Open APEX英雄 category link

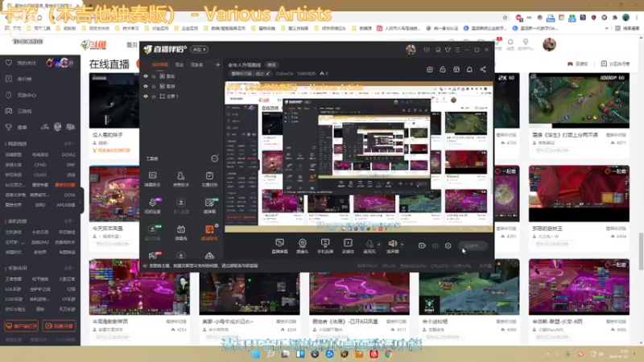(66, 205)
